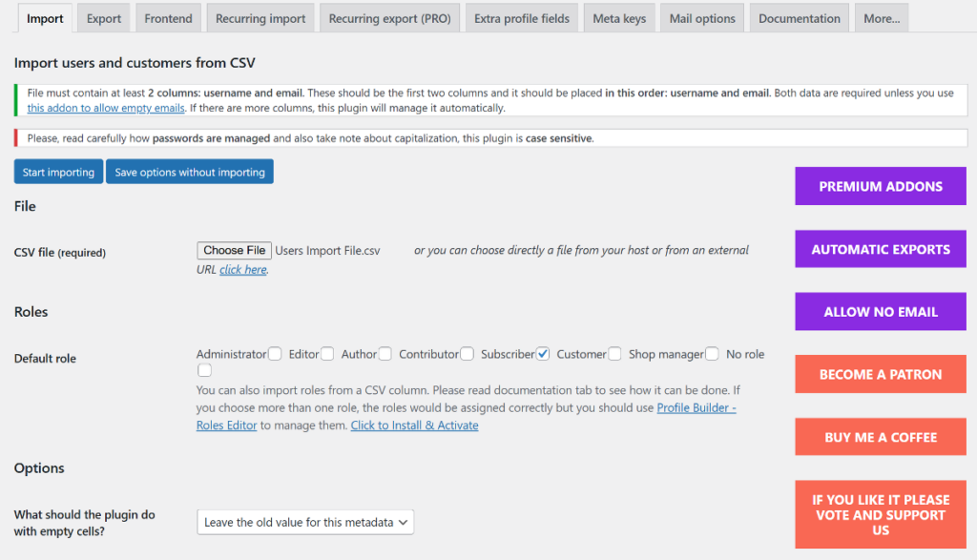Viewport: 977px width, 560px height.
Task: Go to the Recurring import tab
Action: click(x=260, y=17)
